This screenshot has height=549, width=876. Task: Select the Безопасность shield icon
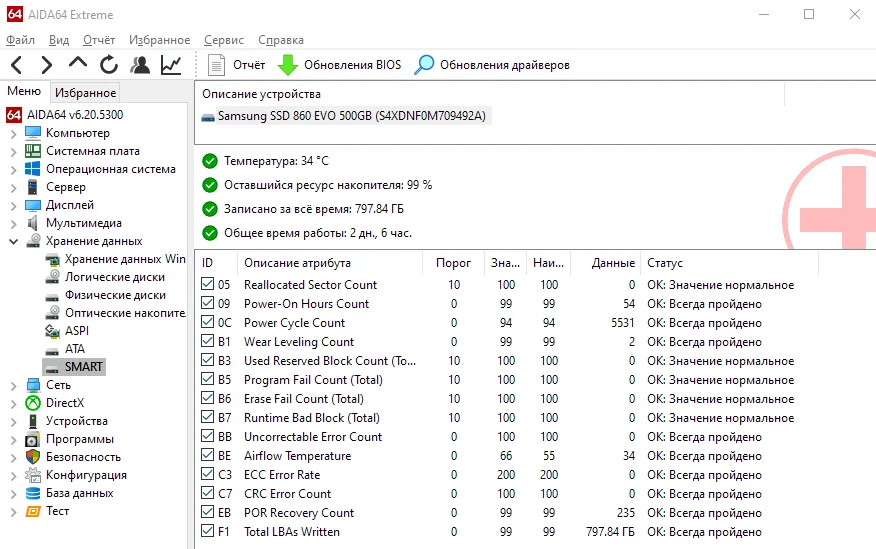coord(33,457)
